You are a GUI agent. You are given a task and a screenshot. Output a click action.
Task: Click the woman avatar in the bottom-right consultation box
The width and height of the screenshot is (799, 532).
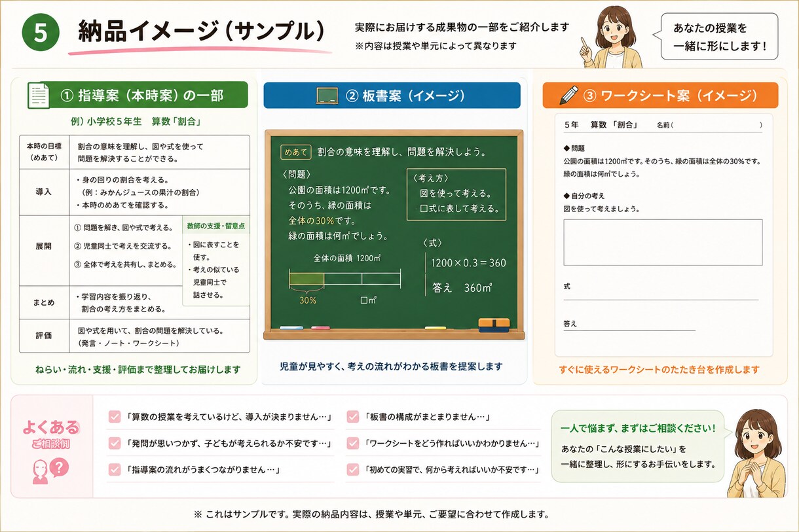tap(756, 453)
